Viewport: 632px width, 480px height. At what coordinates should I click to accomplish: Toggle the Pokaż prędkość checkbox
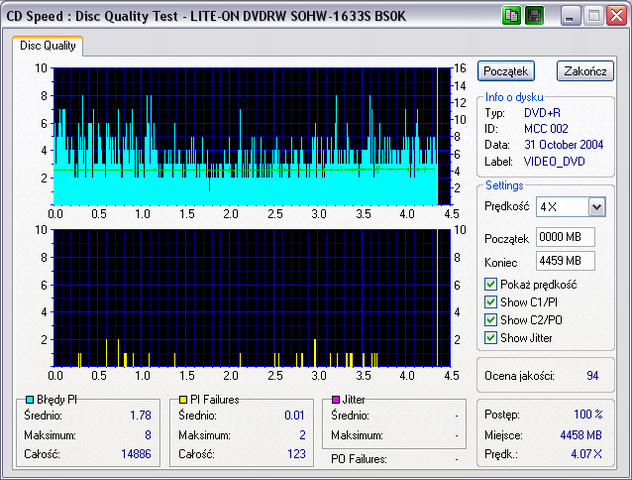tap(491, 285)
